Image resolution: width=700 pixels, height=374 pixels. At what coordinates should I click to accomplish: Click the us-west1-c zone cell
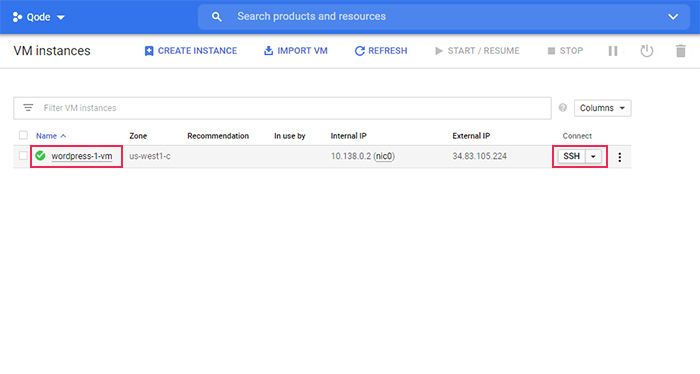150,156
